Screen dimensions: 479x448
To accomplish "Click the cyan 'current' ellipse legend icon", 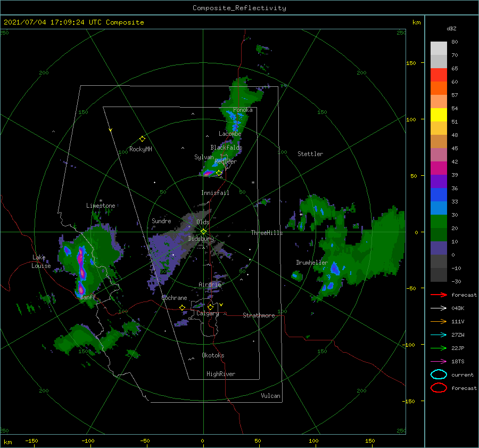I will point(439,374).
